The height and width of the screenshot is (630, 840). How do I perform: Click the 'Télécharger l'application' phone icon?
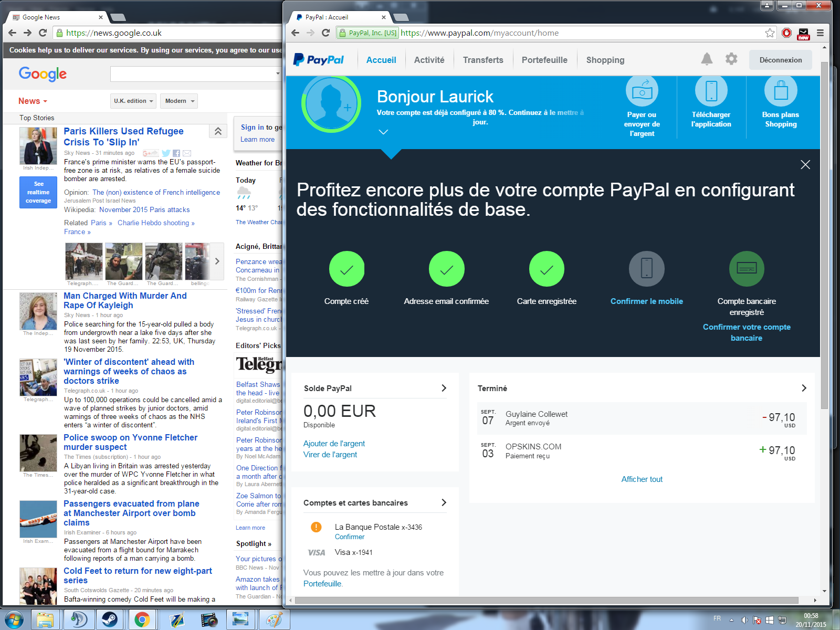coord(711,91)
